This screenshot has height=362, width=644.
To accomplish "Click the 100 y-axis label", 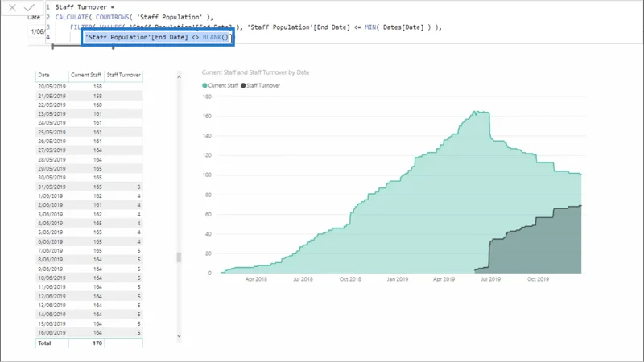I will tap(207, 175).
